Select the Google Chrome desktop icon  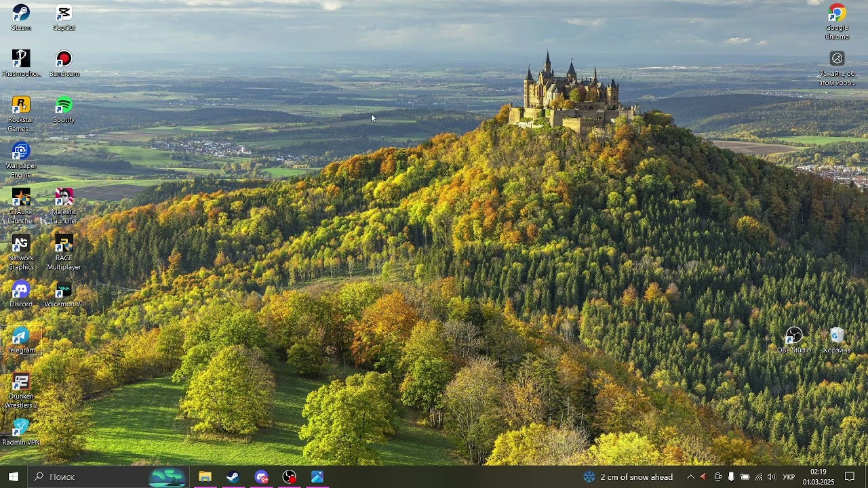[837, 22]
